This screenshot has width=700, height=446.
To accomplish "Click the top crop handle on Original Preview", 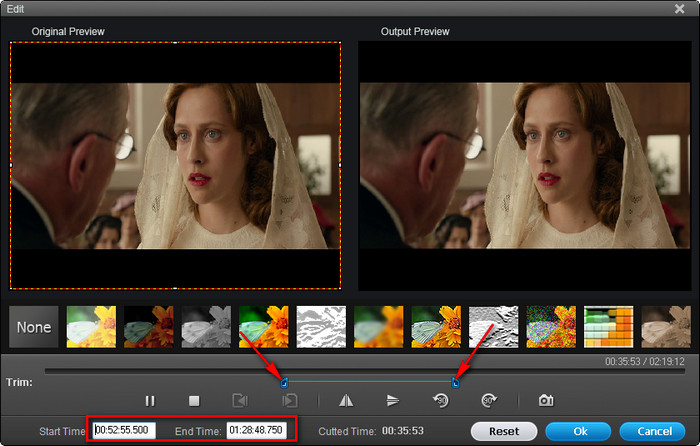I will click(175, 42).
